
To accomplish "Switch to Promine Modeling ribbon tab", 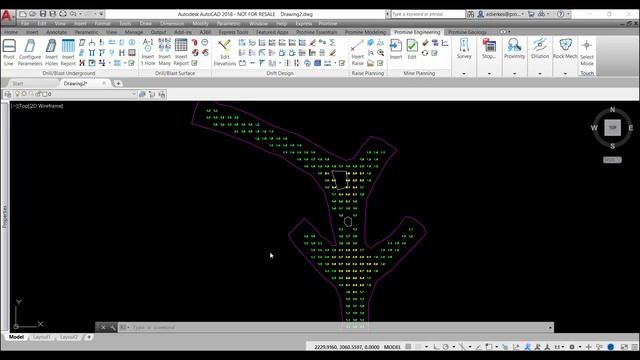I will pyautogui.click(x=365, y=32).
